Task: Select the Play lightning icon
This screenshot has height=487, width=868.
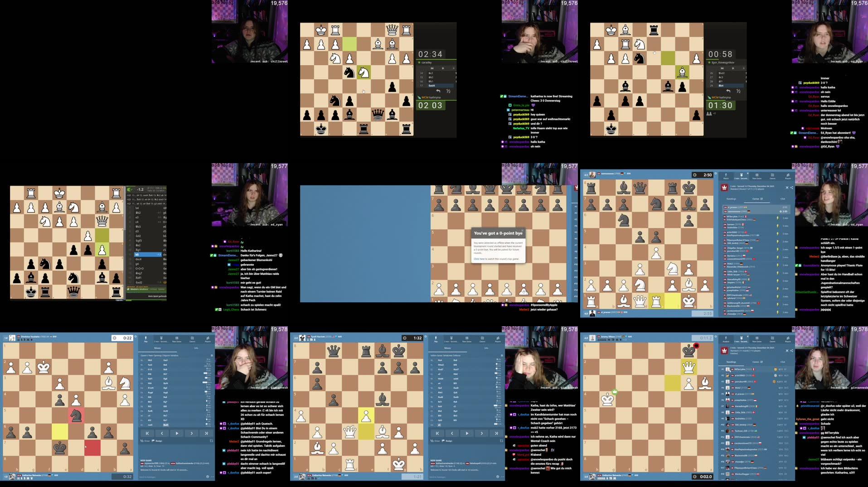Action: [x=146, y=338]
